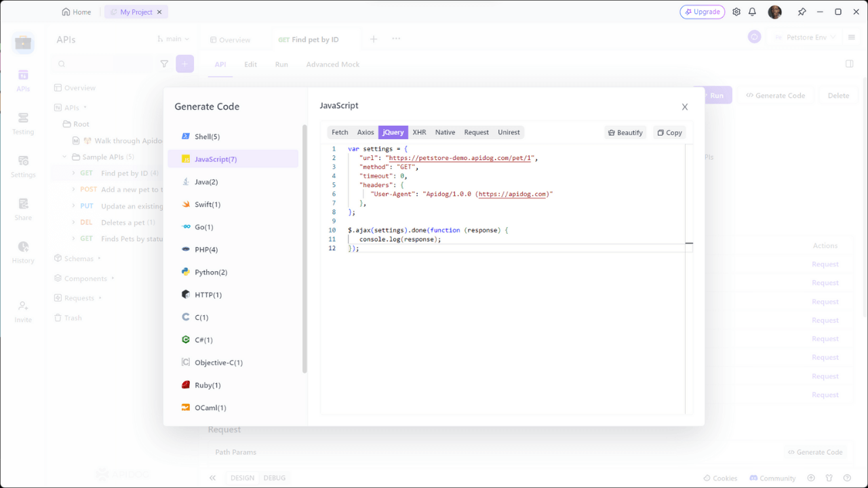The image size is (868, 488).
Task: Click Community link in status bar
Action: coord(772,478)
